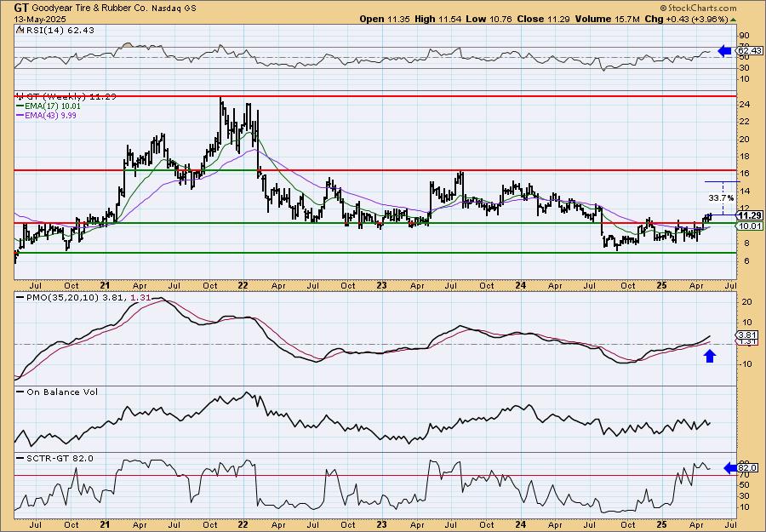Click the Chg +0.43 (+3.96%) value
This screenshot has width=766, height=532.
point(686,19)
